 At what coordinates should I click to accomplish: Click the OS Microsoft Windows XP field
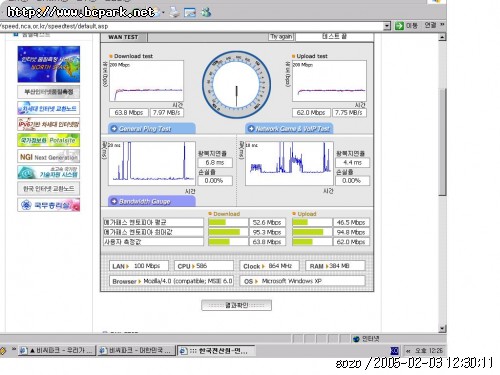coord(302,281)
